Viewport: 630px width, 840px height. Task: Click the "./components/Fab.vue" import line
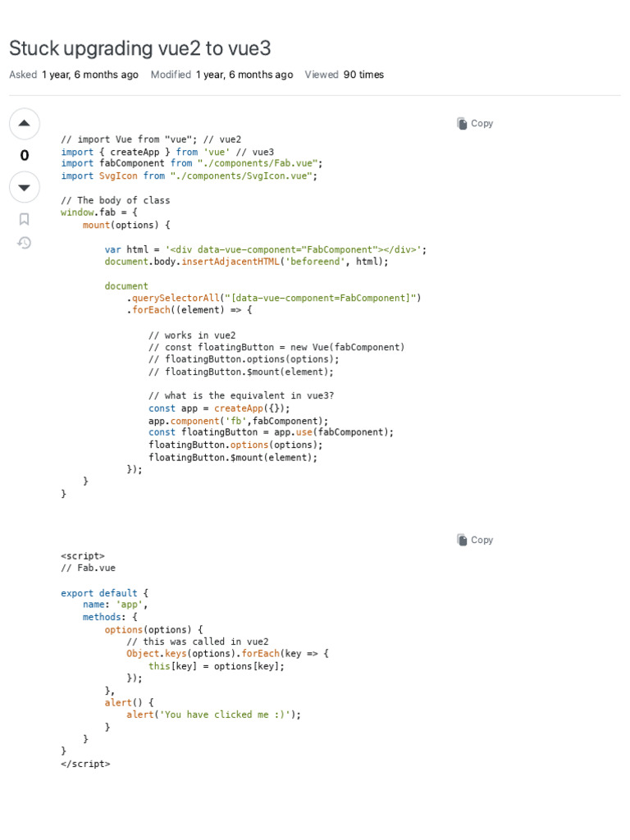pyautogui.click(x=192, y=163)
